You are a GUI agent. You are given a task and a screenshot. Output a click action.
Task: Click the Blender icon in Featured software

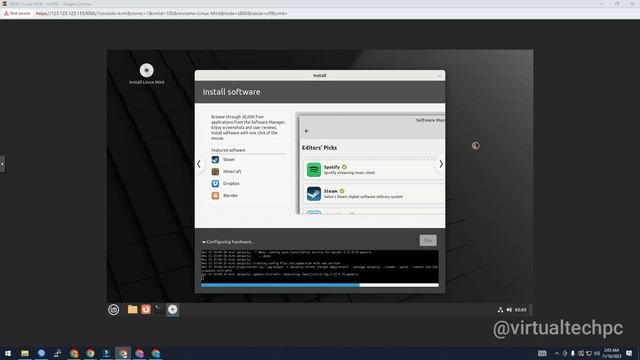(x=215, y=196)
